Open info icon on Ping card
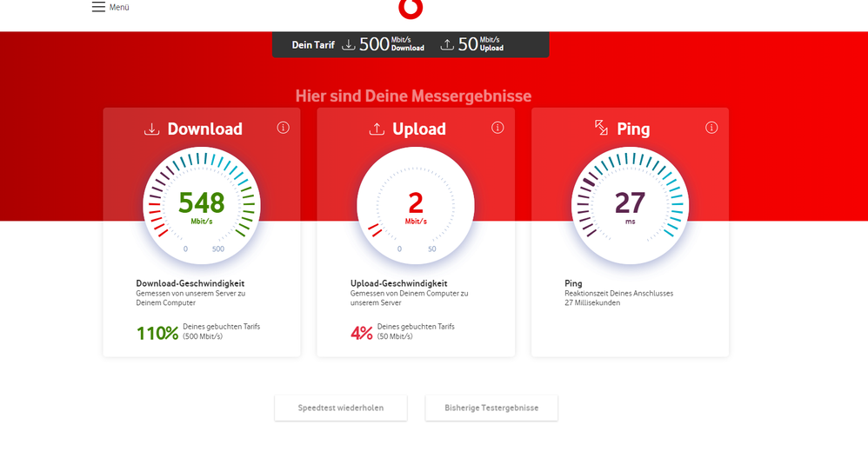Screen dimensions: 868x451 (x=711, y=128)
